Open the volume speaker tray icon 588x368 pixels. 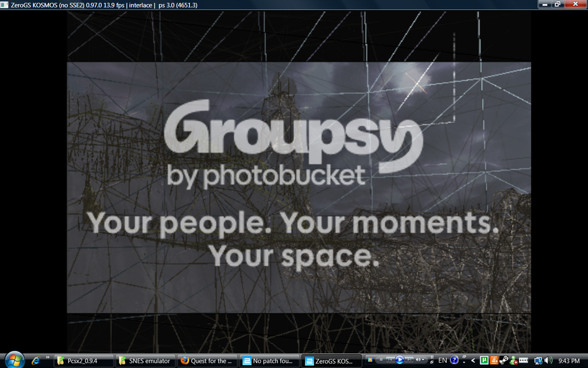click(x=548, y=360)
